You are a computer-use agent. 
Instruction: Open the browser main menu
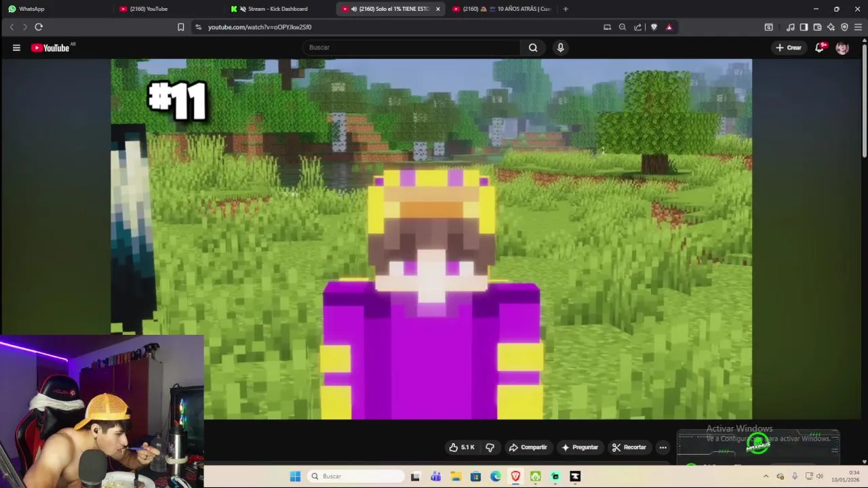[858, 27]
